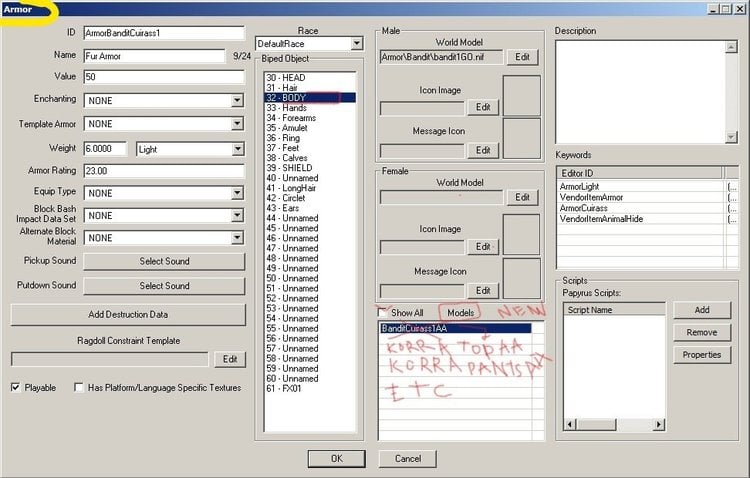Viewport: 750px width, 478px height.
Task: Click Description scrollbar down arrow
Action: [730, 137]
